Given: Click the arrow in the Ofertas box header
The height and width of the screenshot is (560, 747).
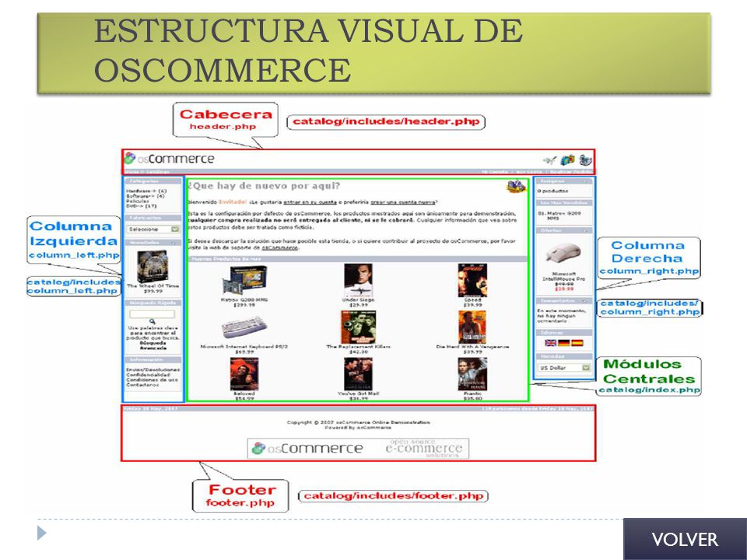Looking at the screenshot, I should pyautogui.click(x=584, y=230).
